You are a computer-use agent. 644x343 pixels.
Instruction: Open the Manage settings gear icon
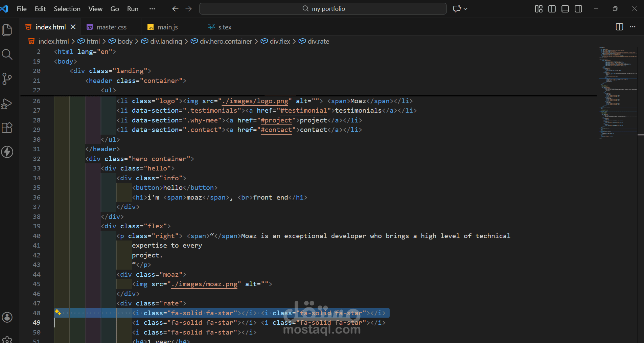(7, 340)
